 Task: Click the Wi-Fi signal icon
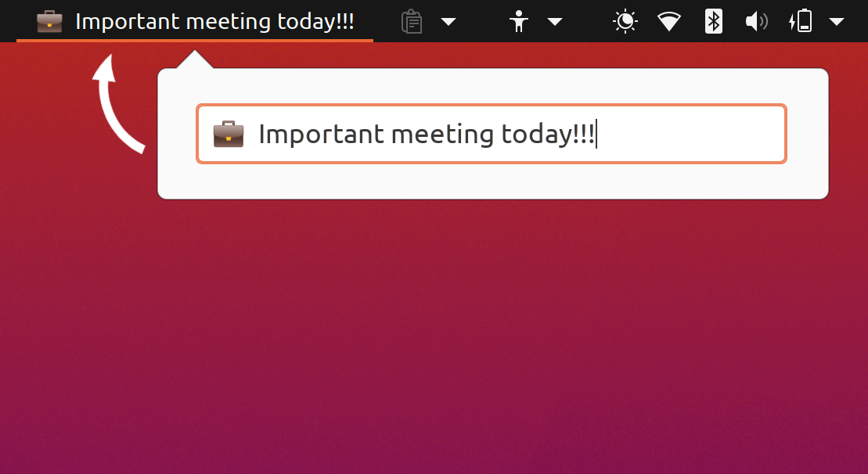click(668, 22)
